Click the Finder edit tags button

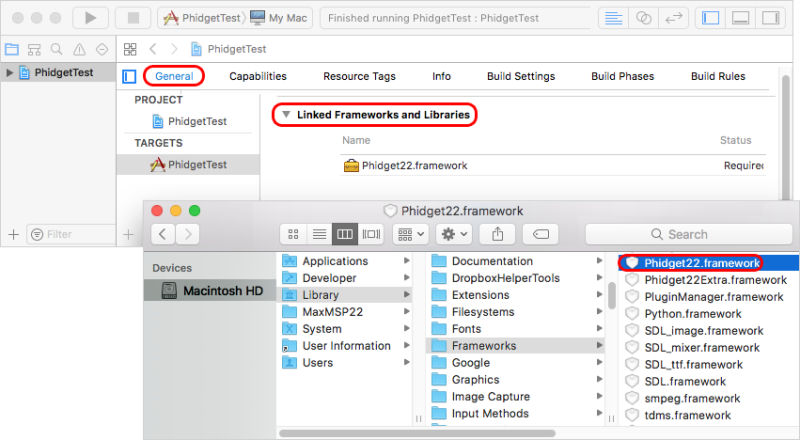coord(541,234)
